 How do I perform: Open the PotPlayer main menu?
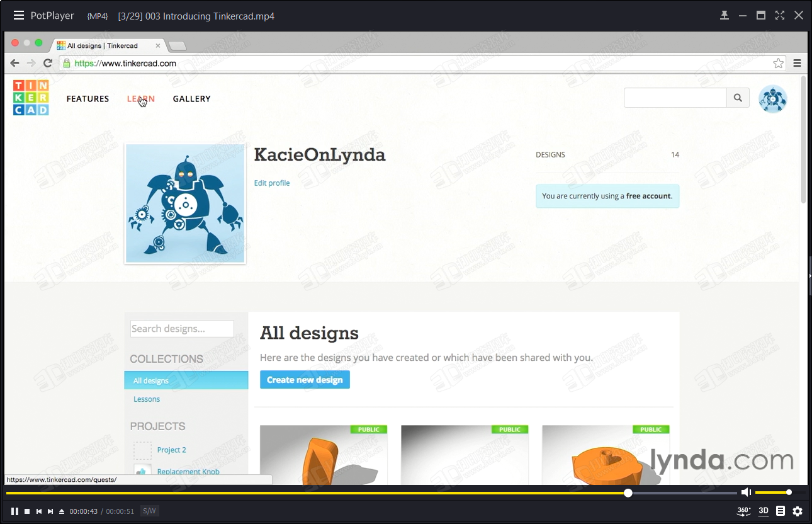pos(19,16)
